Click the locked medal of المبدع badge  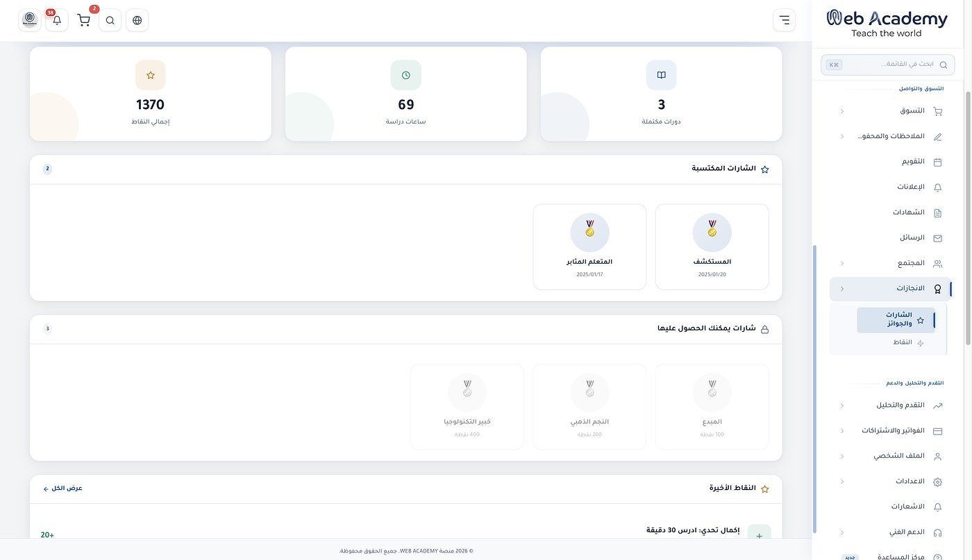tap(712, 392)
